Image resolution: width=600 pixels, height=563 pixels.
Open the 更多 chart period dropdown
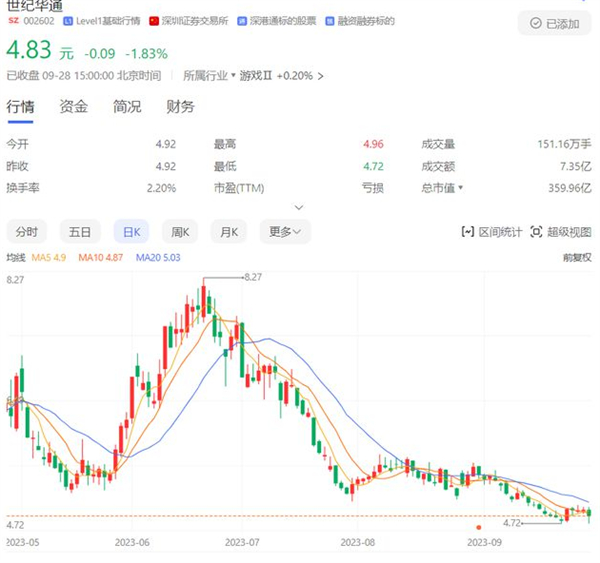(x=285, y=232)
